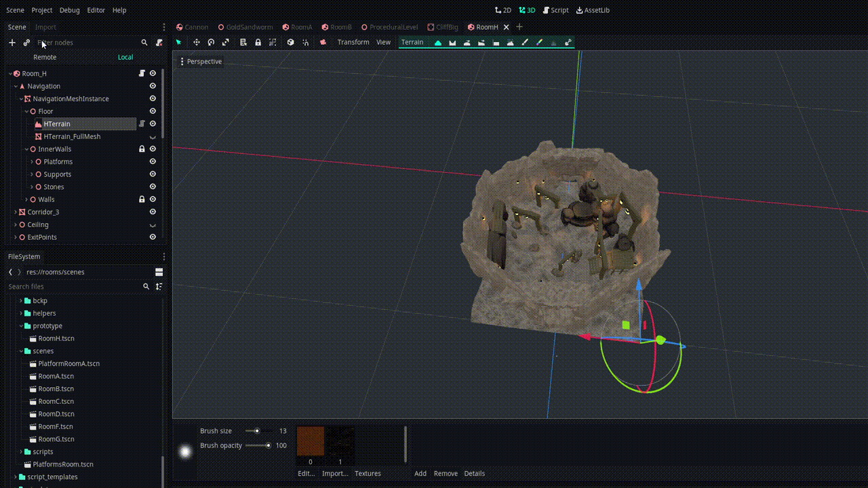Screen dimensions: 868x488
Task: Unlock the InnerWalls node
Action: [142, 148]
